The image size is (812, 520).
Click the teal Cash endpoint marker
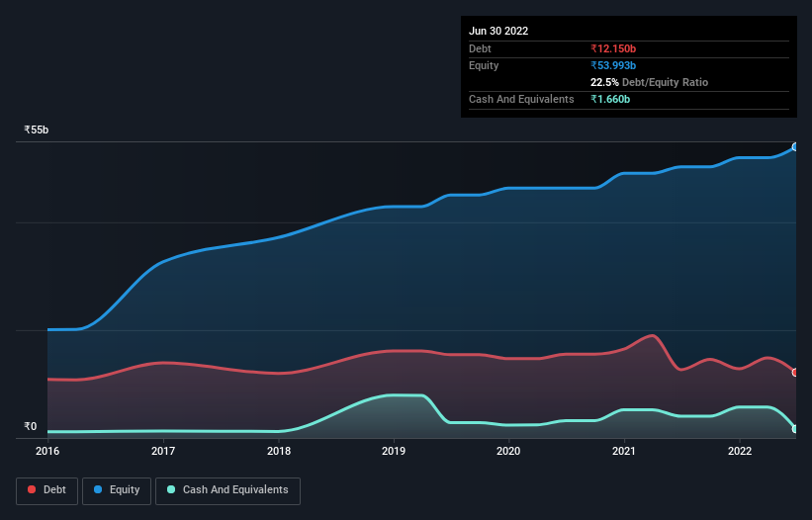(x=795, y=429)
